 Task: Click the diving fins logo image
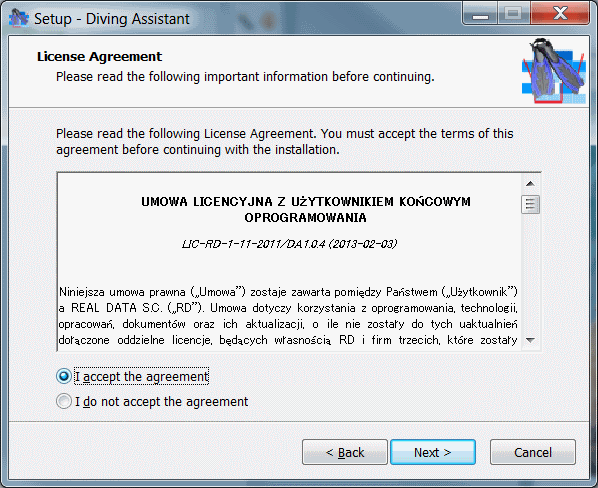[x=554, y=71]
